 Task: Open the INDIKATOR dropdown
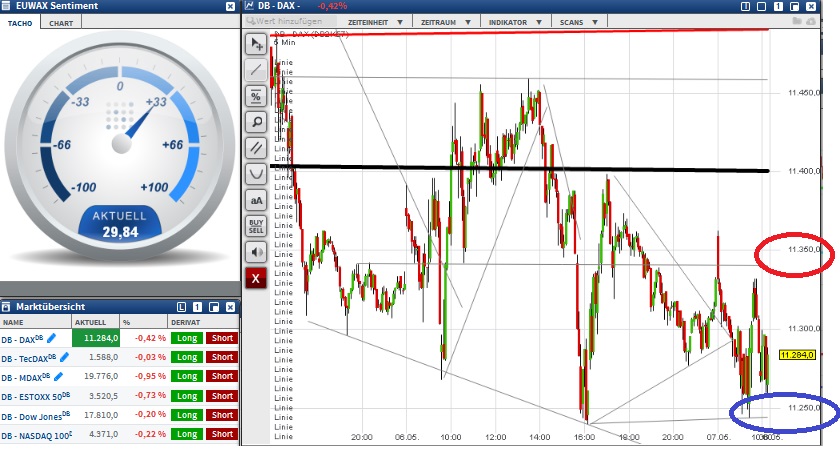pyautogui.click(x=515, y=22)
